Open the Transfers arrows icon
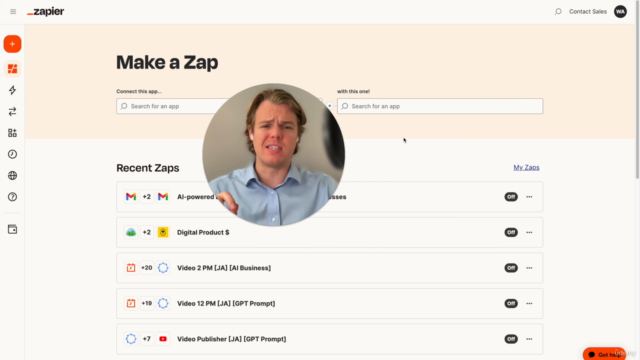 [12, 111]
